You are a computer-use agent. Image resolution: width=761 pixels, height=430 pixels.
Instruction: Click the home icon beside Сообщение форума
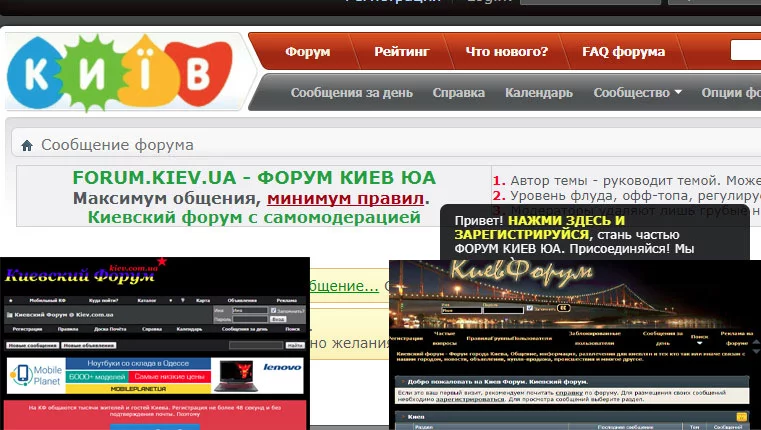point(27,145)
